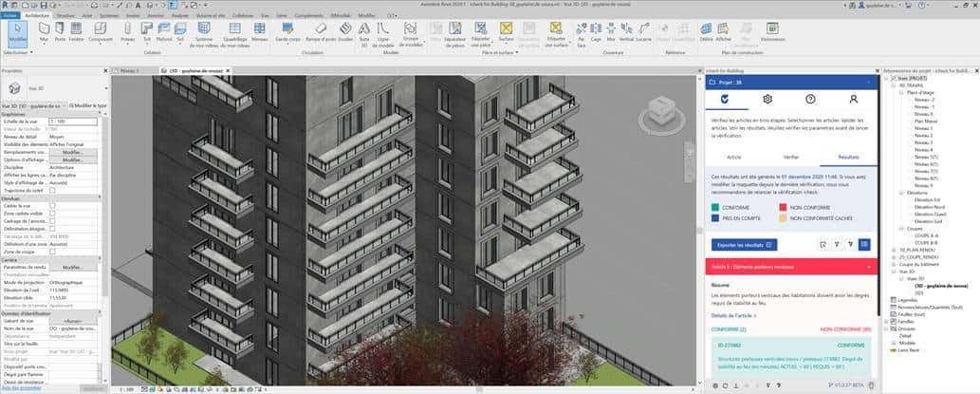
Task: Collapse the Coupes tree node
Action: coord(902,228)
